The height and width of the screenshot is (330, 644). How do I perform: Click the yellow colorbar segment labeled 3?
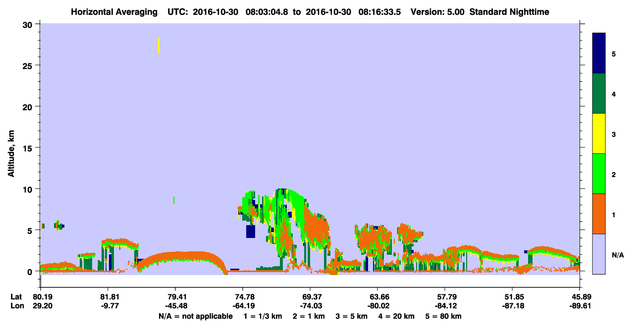(x=599, y=134)
